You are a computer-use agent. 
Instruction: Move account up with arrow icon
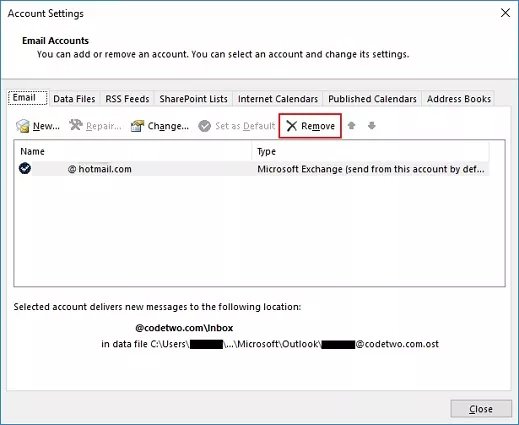pyautogui.click(x=351, y=126)
